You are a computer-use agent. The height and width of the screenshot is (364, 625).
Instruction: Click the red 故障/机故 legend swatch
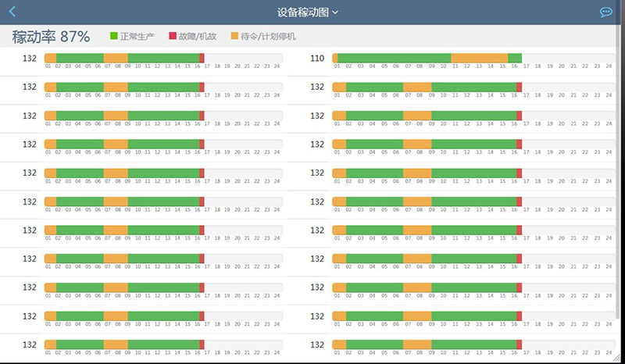(x=173, y=36)
